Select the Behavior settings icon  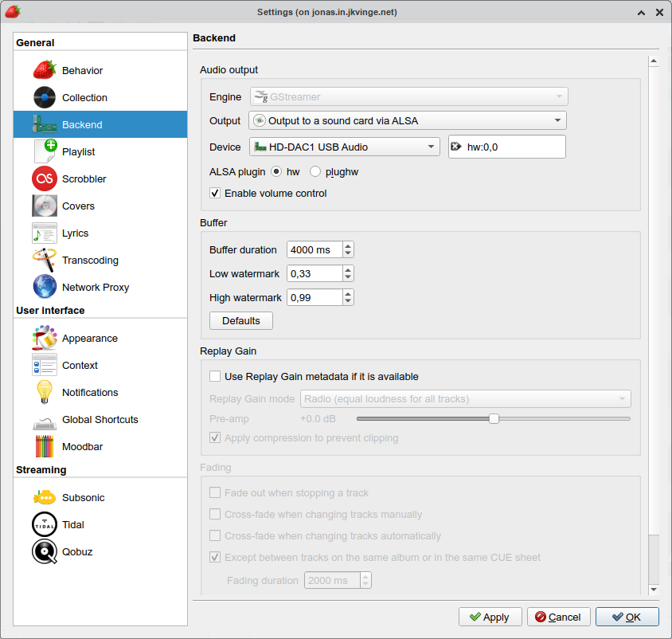click(x=45, y=69)
